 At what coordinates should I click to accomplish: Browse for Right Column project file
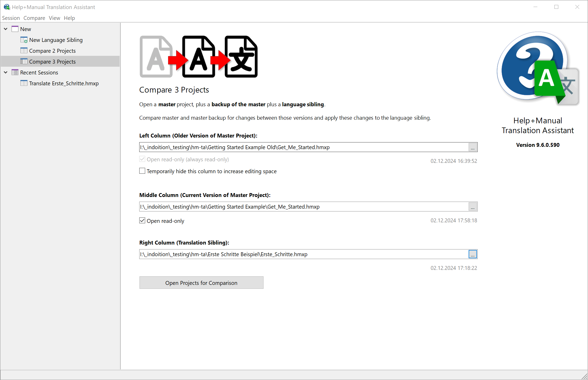point(473,254)
